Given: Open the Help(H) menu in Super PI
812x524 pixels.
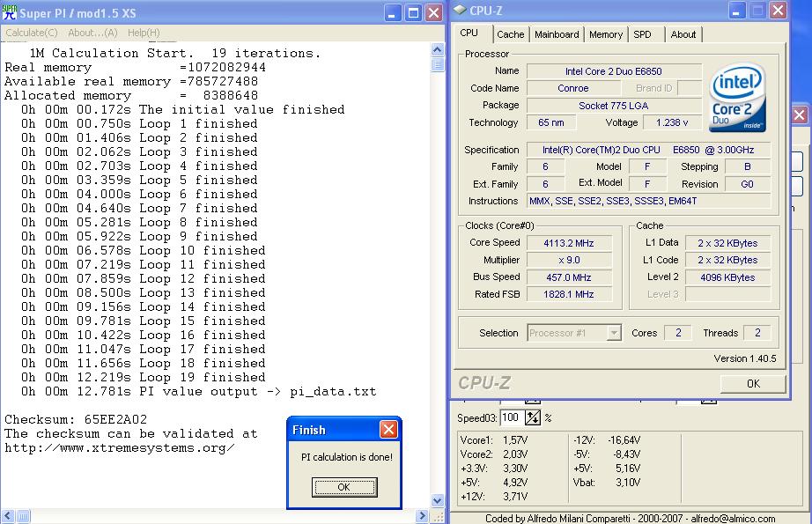Looking at the screenshot, I should (144, 33).
